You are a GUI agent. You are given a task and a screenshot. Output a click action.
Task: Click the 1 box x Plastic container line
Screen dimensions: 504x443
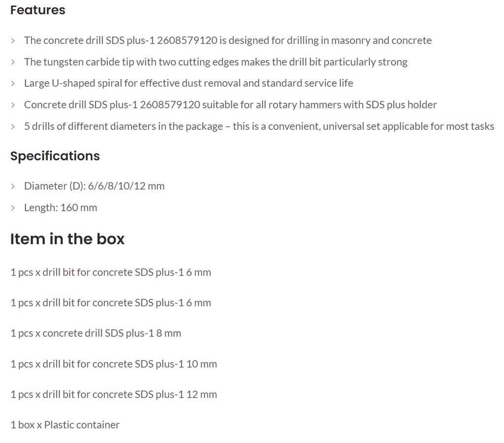coord(65,425)
